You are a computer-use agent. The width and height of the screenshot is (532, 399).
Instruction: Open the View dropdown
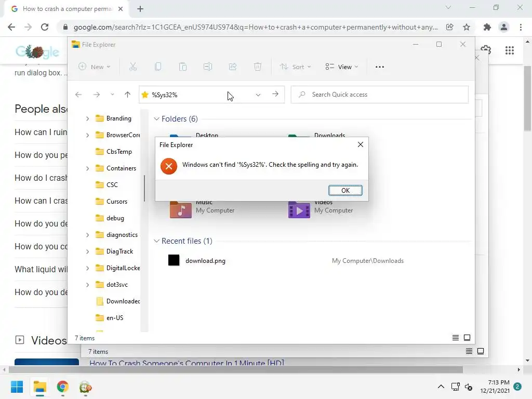[342, 67]
